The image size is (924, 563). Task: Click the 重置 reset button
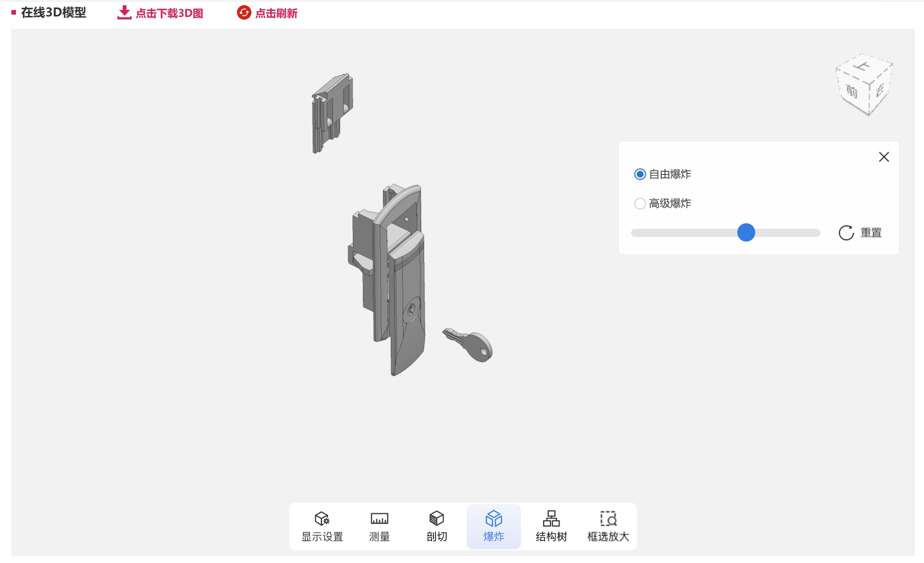pos(860,232)
